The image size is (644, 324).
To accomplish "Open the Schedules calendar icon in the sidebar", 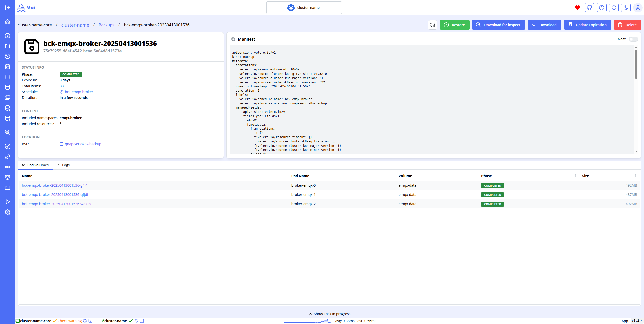I will pos(7,66).
